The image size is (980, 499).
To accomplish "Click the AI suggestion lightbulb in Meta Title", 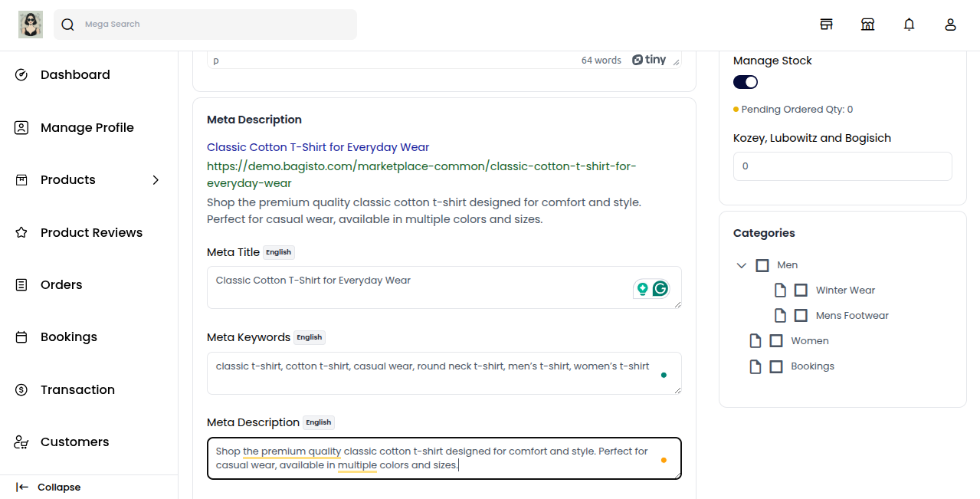I will pos(642,289).
